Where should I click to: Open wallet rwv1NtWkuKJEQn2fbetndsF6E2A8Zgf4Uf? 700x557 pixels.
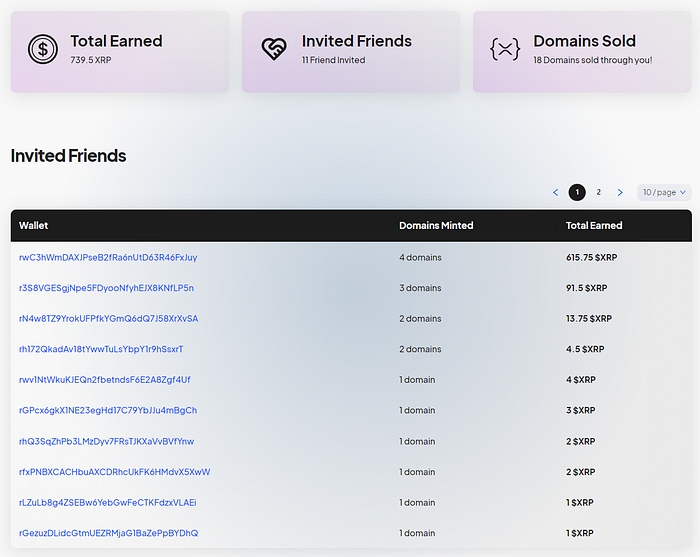(105, 380)
